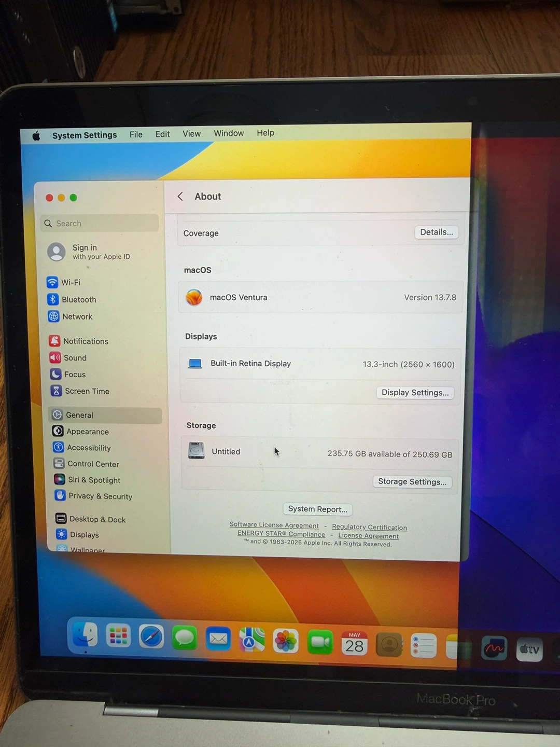Image resolution: width=560 pixels, height=747 pixels.
Task: Click the Version 13.7.8 text
Action: [x=430, y=297]
